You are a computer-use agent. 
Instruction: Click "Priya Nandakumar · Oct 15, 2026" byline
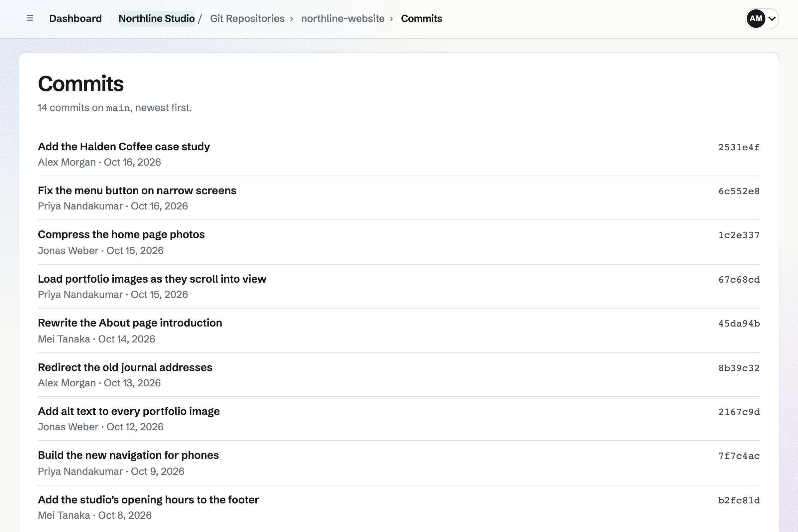(113, 294)
